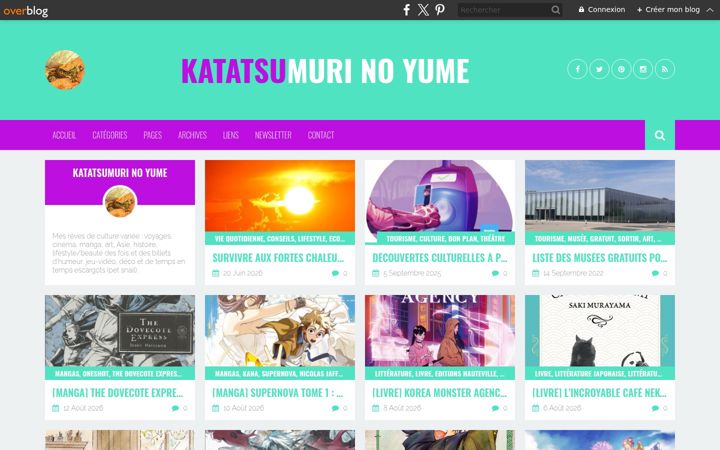Click calendar icon beside 5 Septembre 2025
The height and width of the screenshot is (450, 720).
375,273
